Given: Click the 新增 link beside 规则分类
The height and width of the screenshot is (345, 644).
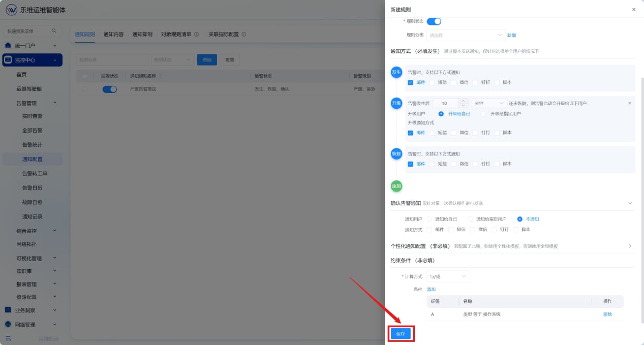Looking at the screenshot, I should pos(512,35).
